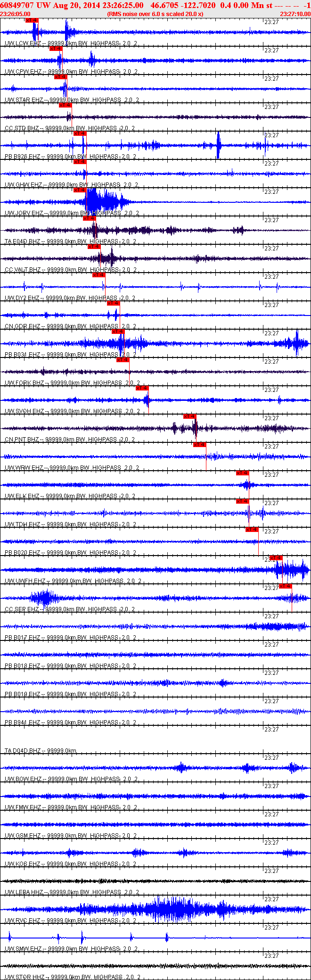Click the 'PB.B018 EHZ' station label
This screenshot has width=311, height=980.
click(23, 666)
